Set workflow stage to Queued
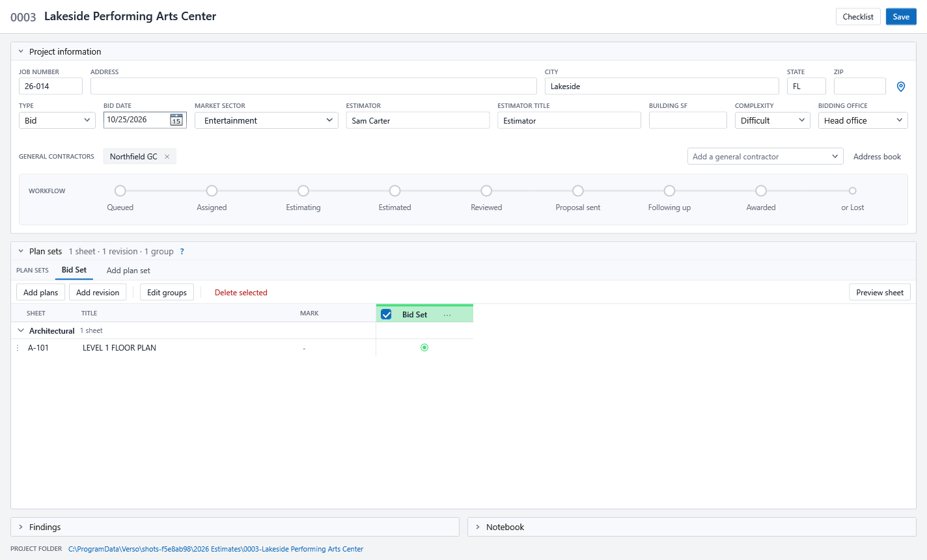The image size is (927, 560). coord(120,191)
